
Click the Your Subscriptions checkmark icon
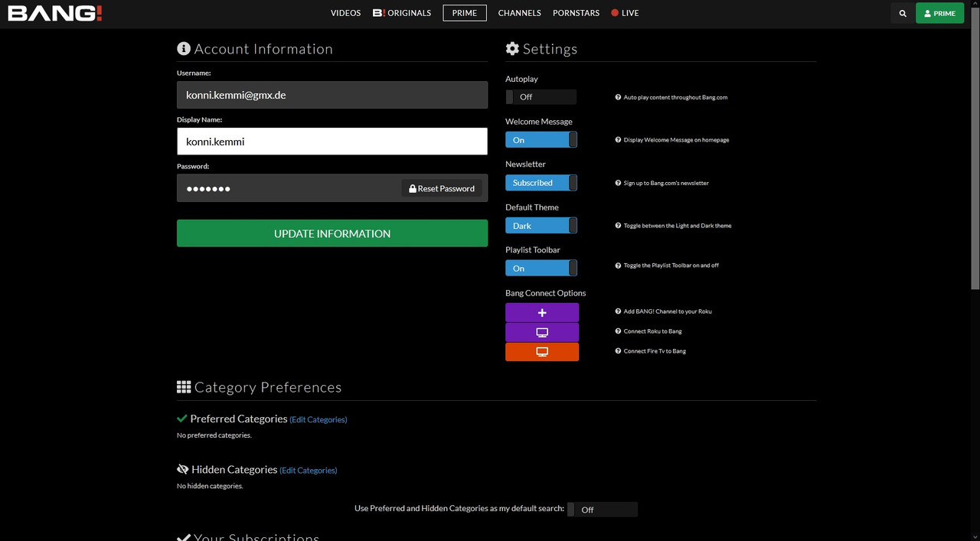184,537
